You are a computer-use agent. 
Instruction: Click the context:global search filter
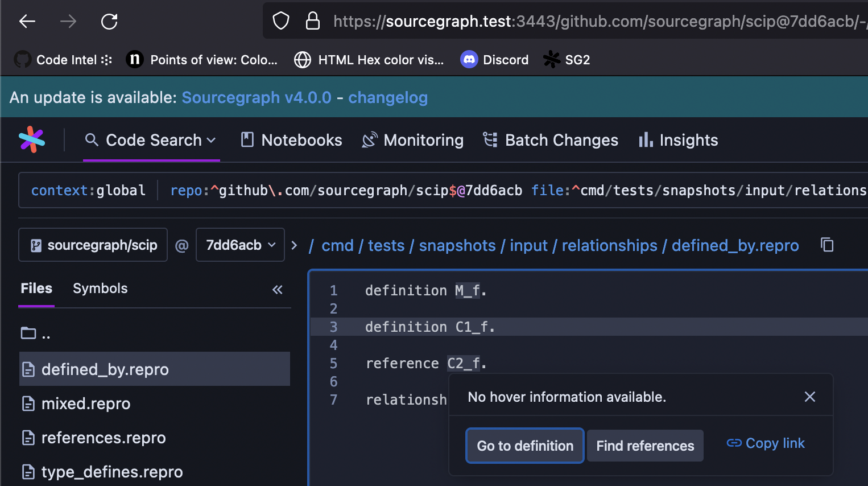88,190
